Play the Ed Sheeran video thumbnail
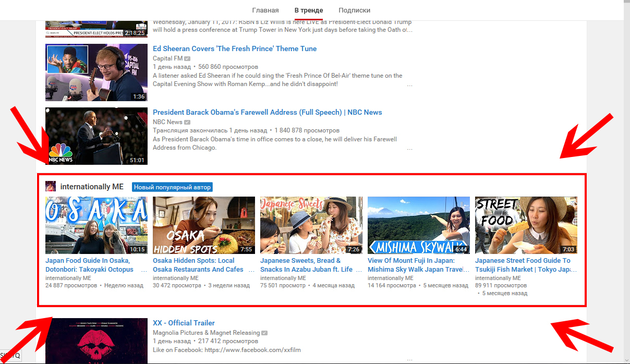630x364 pixels. tap(96, 72)
